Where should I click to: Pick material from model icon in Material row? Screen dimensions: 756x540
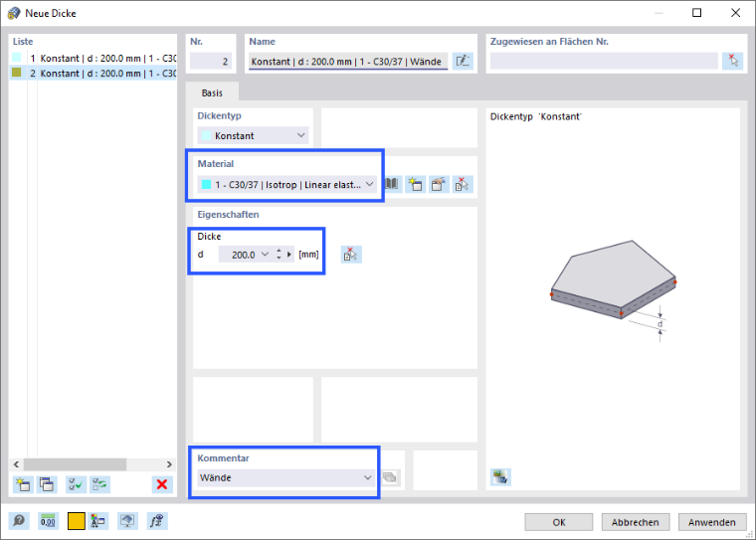462,184
